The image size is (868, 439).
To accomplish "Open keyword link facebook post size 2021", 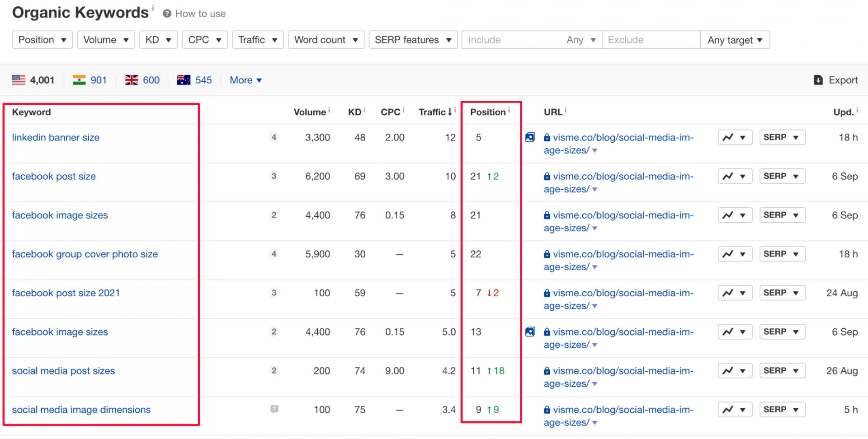I will coord(66,293).
